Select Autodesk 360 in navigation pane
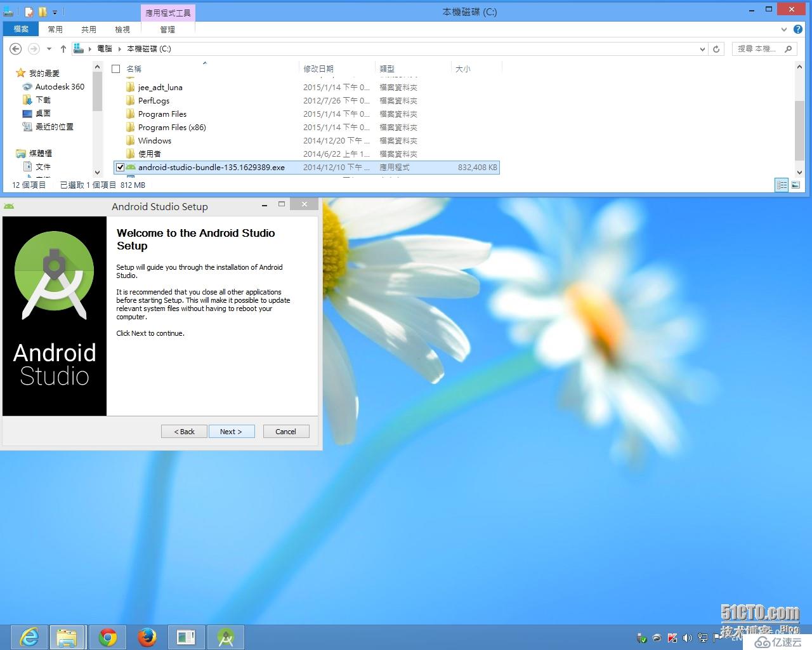The height and width of the screenshot is (650, 812). pyautogui.click(x=60, y=86)
